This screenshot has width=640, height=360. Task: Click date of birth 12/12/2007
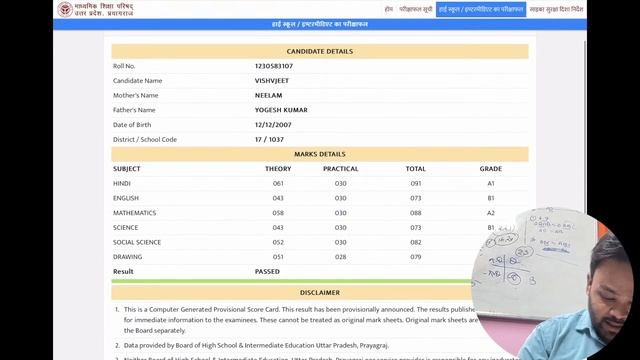[273, 125]
